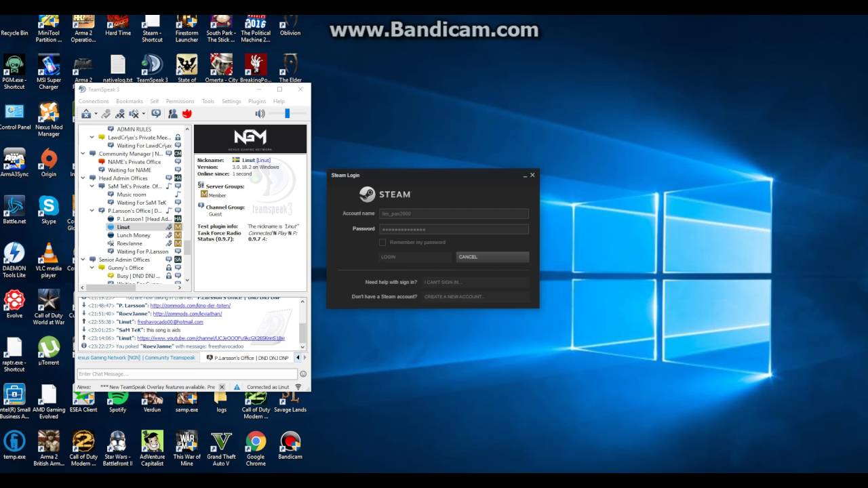This screenshot has height=488, width=868.
Task: Click the Enter Chat Message field
Action: tap(187, 374)
